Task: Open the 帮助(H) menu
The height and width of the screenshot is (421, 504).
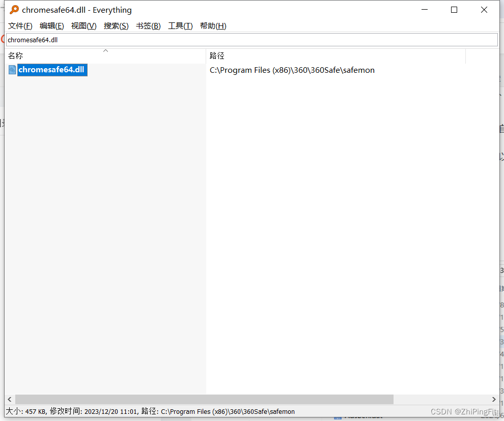Action: coord(213,26)
